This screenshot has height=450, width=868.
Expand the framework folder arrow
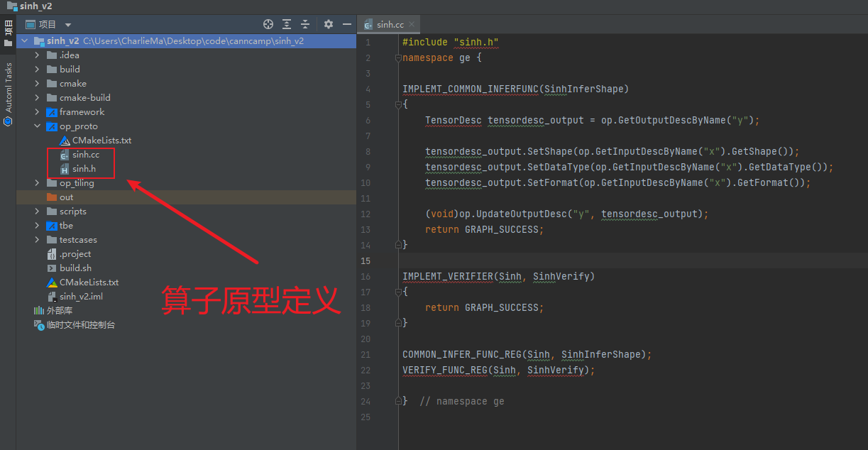[x=38, y=112]
